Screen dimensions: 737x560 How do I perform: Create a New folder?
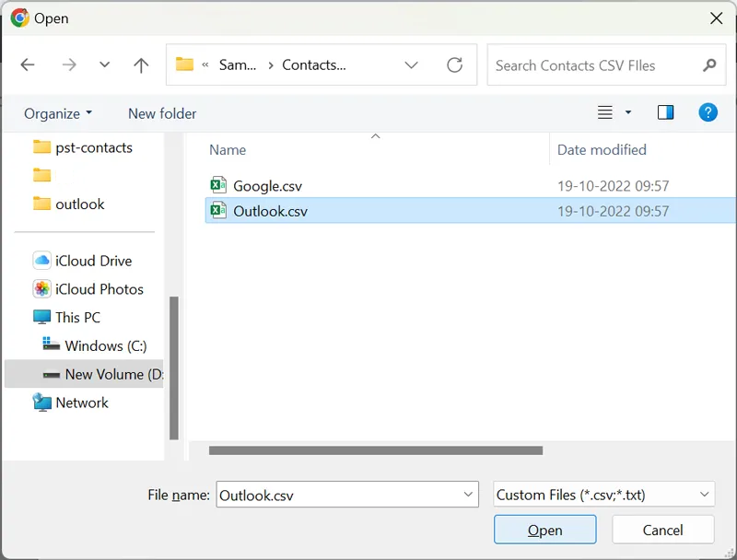162,113
